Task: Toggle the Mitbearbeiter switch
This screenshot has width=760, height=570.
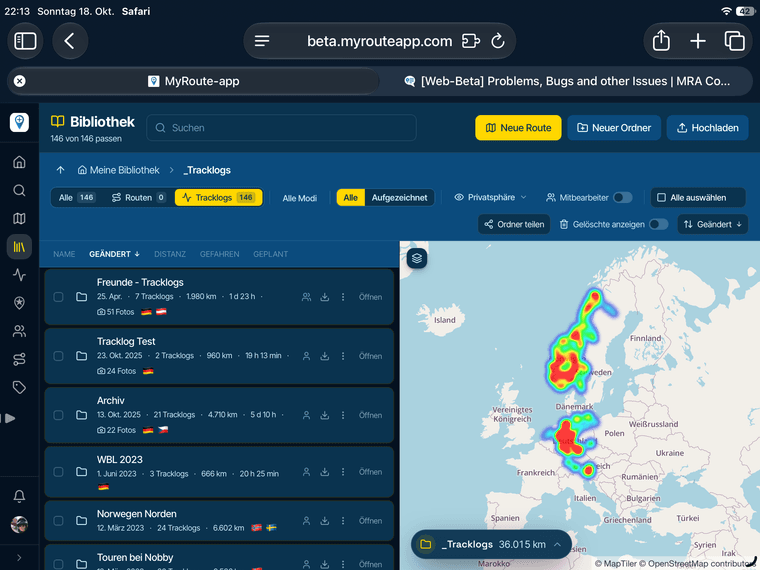Action: [x=622, y=198]
